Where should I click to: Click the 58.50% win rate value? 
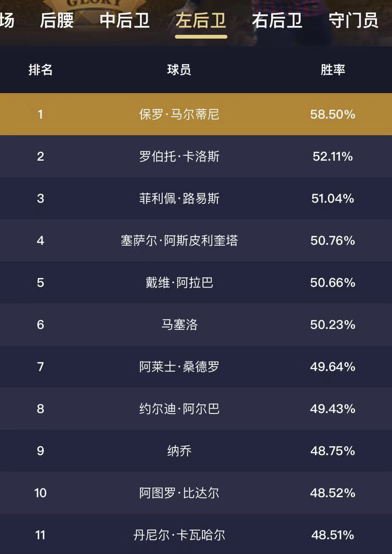(333, 114)
